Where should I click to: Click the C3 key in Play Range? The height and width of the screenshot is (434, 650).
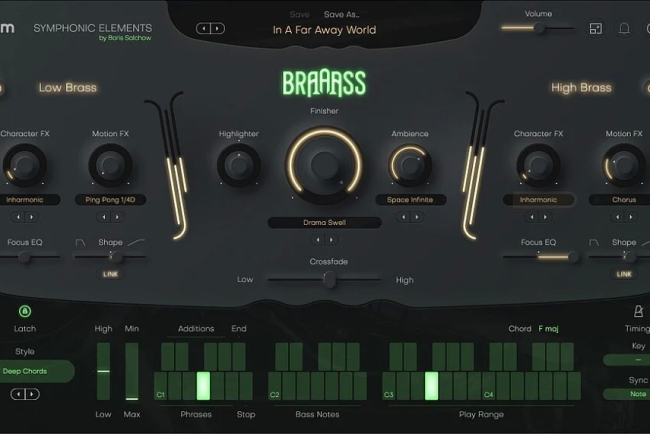(389, 386)
